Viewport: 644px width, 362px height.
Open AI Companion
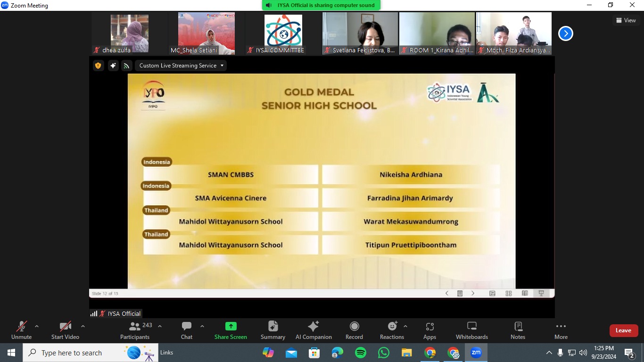click(x=314, y=330)
